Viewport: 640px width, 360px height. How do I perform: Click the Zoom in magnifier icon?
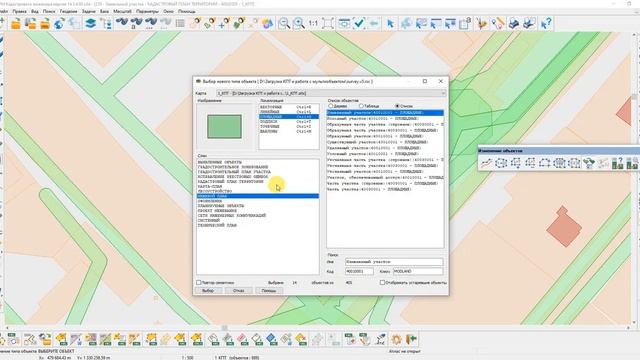click(299, 23)
